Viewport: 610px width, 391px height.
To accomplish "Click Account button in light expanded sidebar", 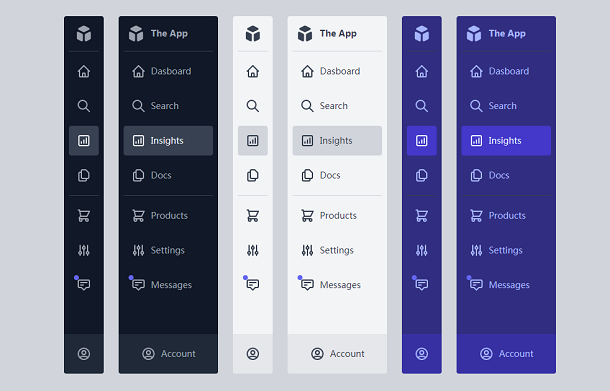I will tap(337, 354).
